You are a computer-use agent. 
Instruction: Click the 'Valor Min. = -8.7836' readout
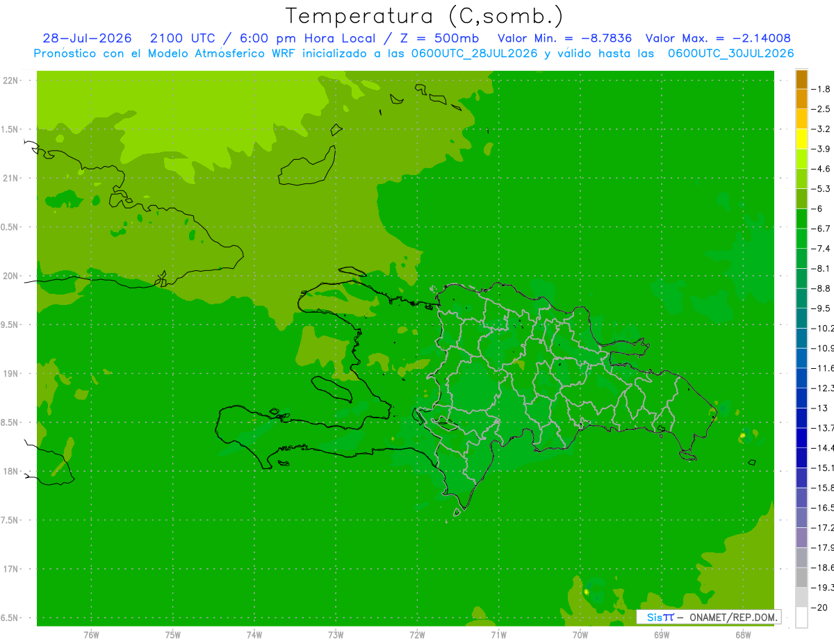click(565, 38)
